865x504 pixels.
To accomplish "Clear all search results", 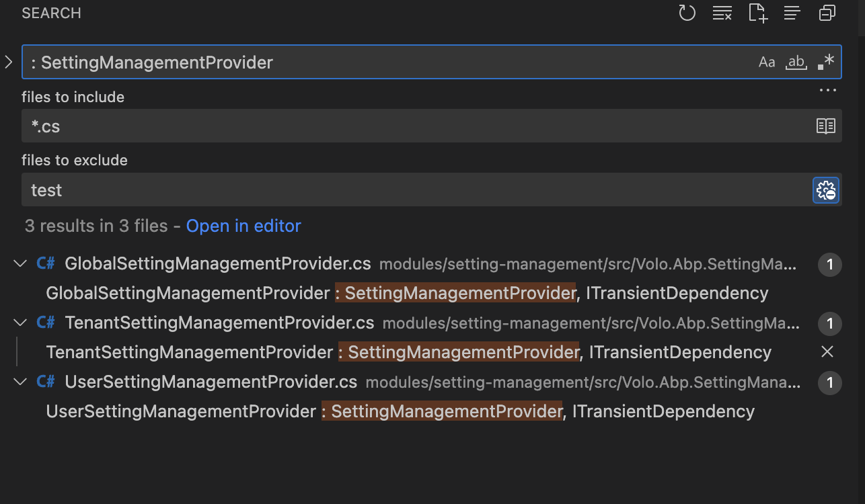I will point(722,13).
